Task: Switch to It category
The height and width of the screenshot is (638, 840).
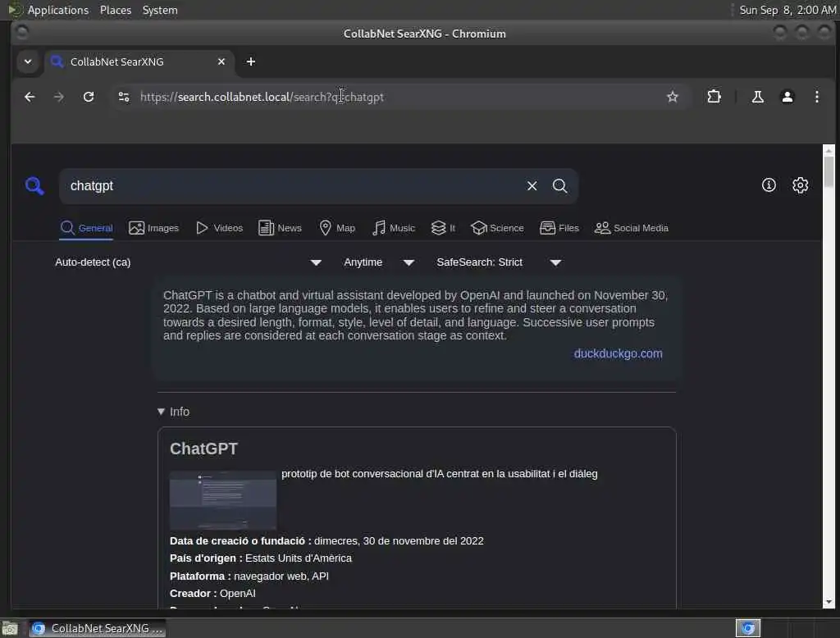Action: tap(443, 228)
